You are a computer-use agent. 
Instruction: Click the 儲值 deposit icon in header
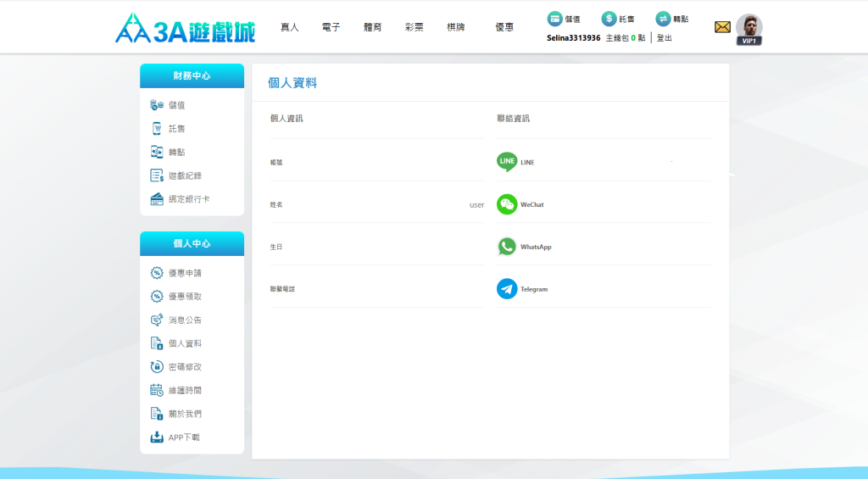click(555, 19)
